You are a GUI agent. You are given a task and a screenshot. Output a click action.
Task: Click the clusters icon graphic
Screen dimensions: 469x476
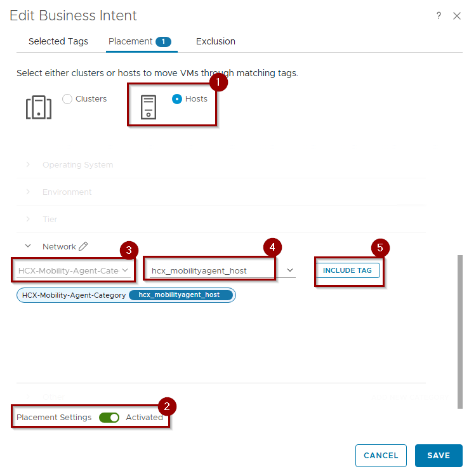coord(38,107)
